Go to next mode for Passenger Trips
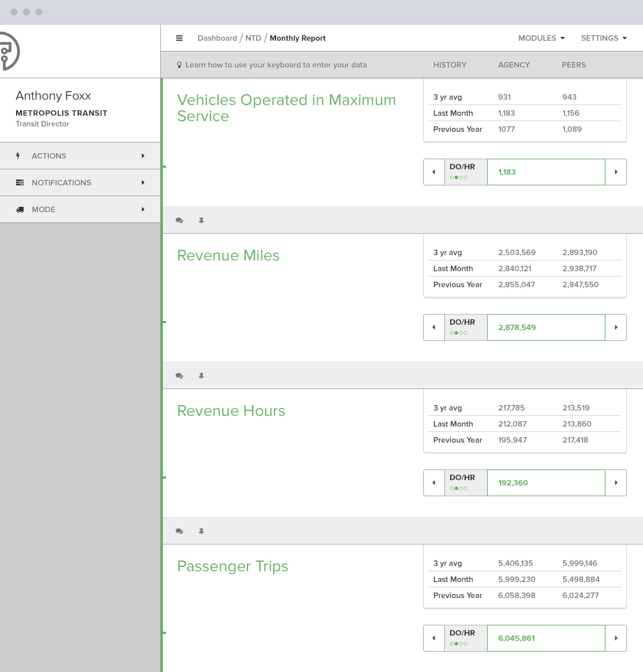This screenshot has width=643, height=672. 616,638
